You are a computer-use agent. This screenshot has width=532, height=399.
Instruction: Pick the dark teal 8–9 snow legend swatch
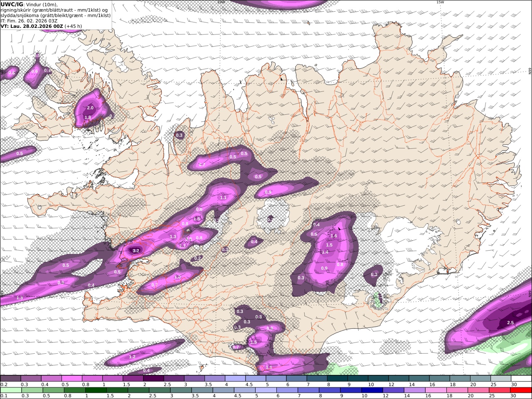[337, 379]
